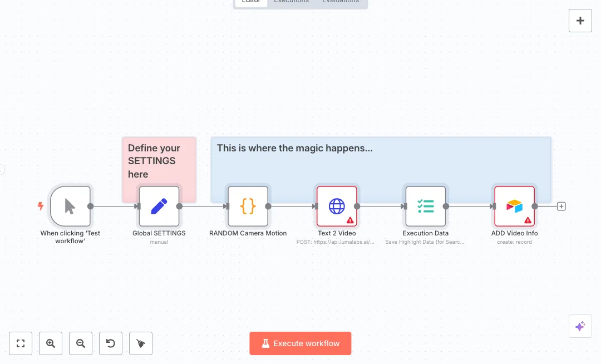Click the add node plus button
Viewport: 601px width, 364px height.
580,21
